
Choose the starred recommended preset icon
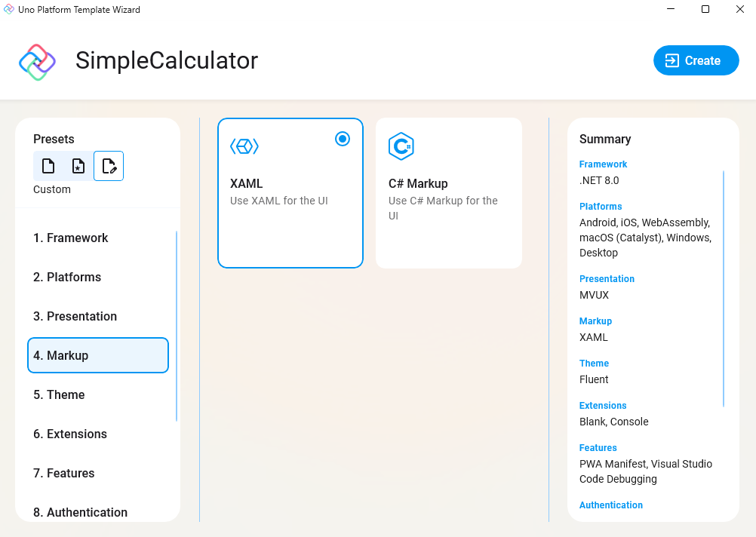tap(78, 165)
